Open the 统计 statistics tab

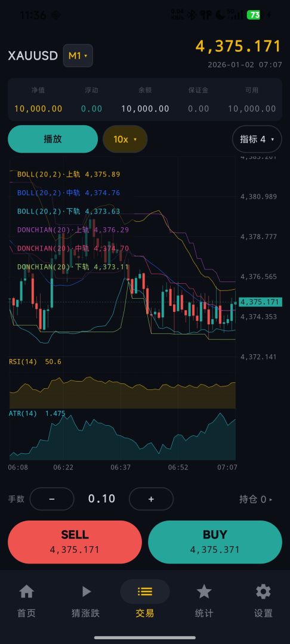tap(203, 601)
